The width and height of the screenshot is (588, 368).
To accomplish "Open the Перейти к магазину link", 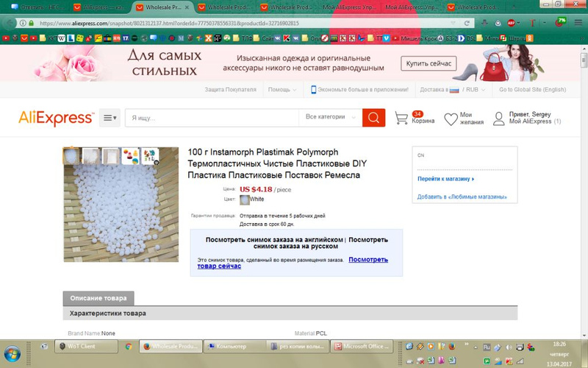I will tap(445, 179).
